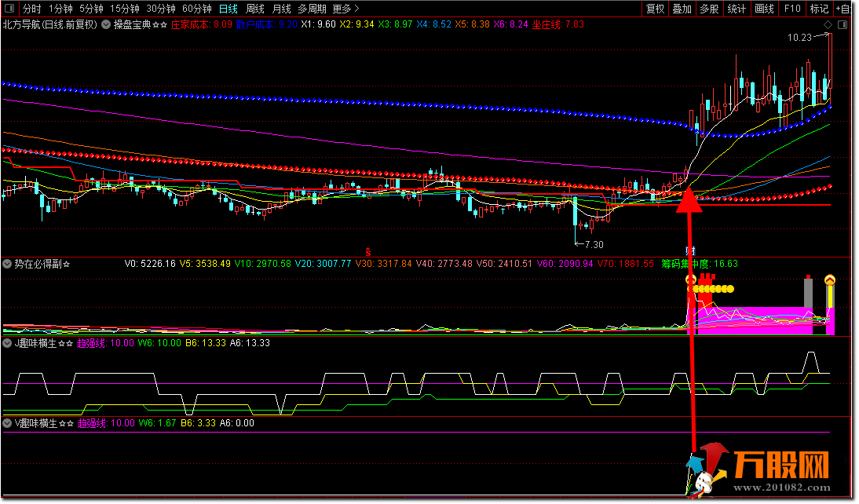This screenshot has height=504, width=859.
Task: Click the 筹码集中度: 16.63 value
Action: click(699, 264)
